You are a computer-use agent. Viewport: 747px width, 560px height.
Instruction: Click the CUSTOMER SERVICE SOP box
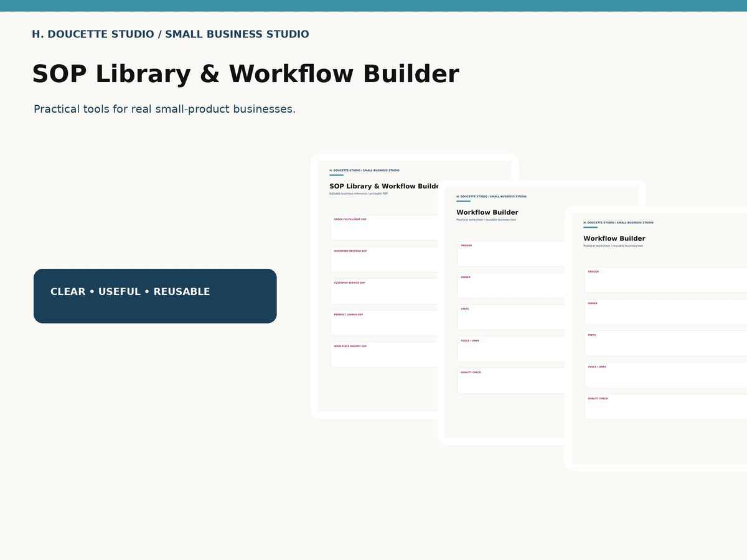(x=384, y=291)
